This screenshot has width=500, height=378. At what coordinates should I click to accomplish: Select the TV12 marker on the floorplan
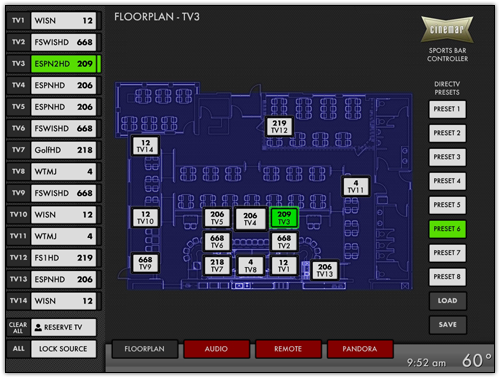tap(279, 126)
